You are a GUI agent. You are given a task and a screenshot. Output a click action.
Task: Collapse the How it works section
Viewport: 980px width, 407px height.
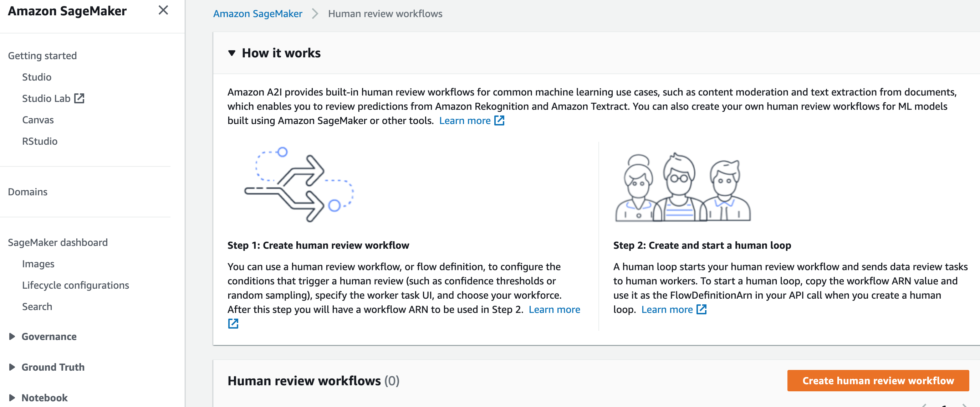tap(232, 53)
